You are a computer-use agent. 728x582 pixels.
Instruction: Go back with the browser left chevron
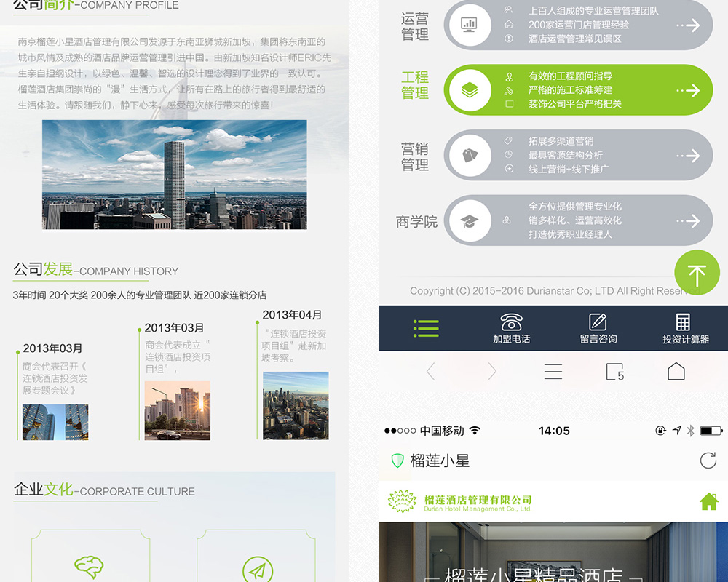(430, 372)
